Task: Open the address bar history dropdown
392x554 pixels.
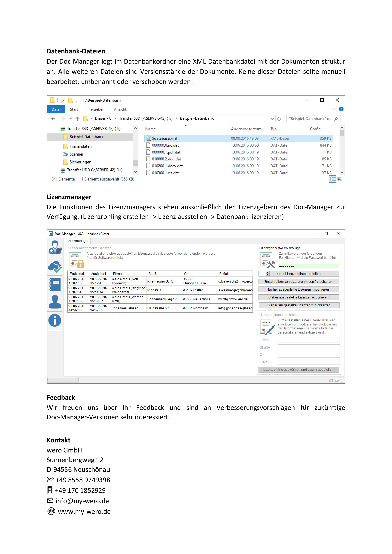Action: point(272,119)
